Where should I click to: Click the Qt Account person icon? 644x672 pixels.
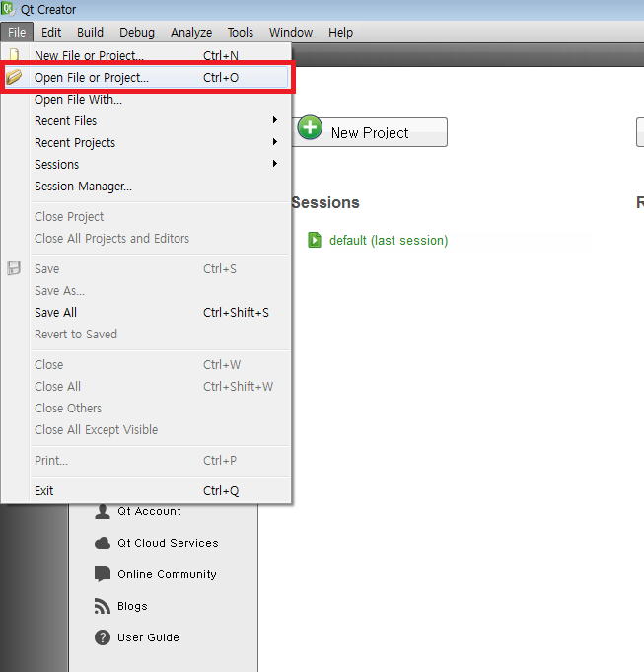[x=103, y=511]
